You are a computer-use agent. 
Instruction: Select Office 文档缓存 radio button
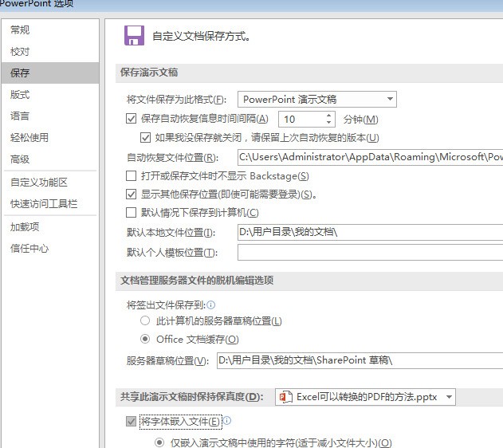145,339
